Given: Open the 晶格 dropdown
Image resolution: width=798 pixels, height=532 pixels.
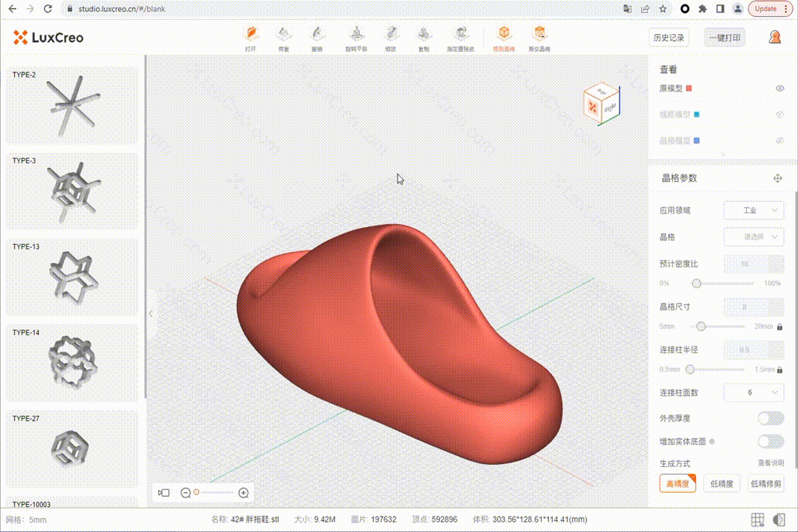Looking at the screenshot, I should (x=754, y=236).
